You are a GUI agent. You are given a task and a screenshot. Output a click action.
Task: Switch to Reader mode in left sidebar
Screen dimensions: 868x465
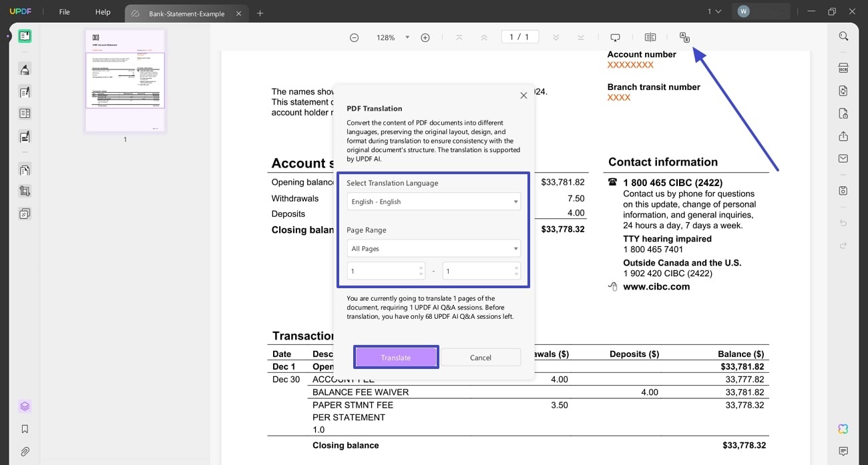tap(25, 36)
